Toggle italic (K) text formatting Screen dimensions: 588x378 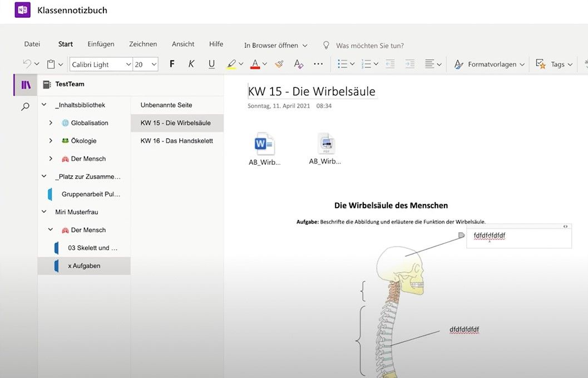(x=191, y=64)
